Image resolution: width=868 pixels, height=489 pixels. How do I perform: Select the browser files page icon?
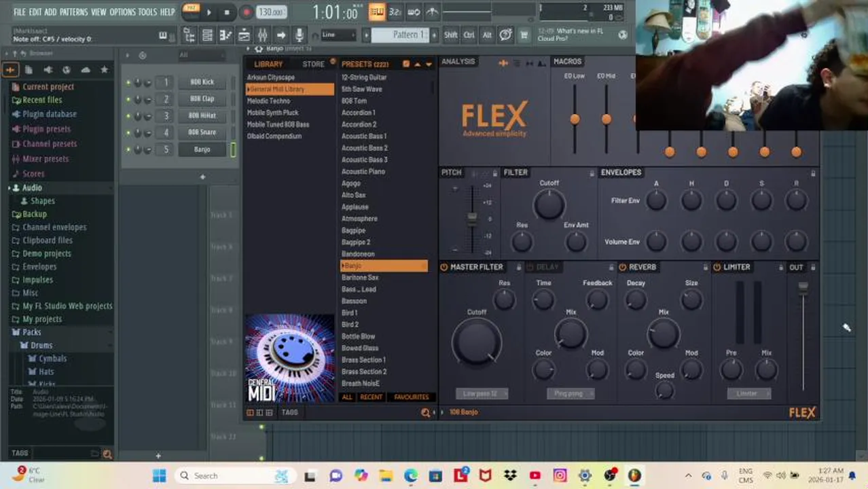click(29, 69)
